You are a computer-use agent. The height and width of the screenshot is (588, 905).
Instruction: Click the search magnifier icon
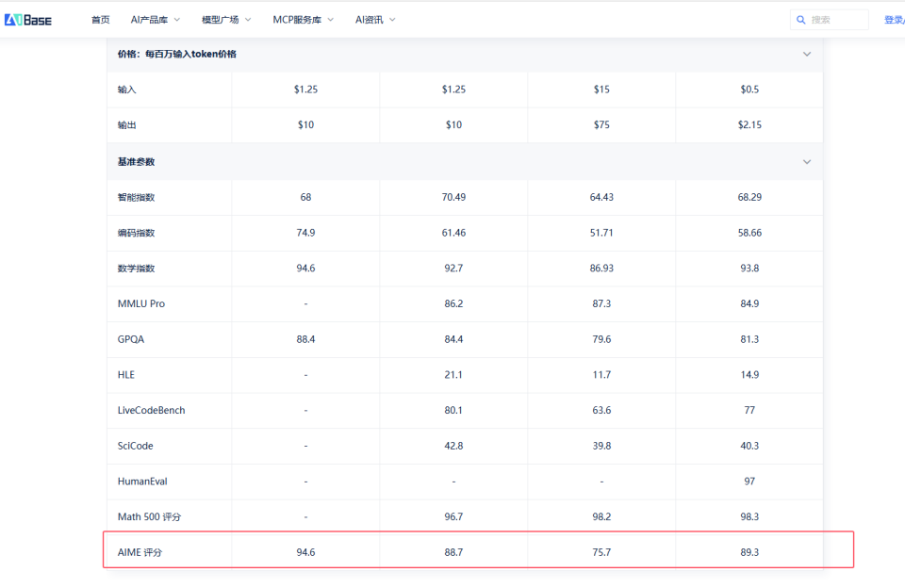pos(801,20)
